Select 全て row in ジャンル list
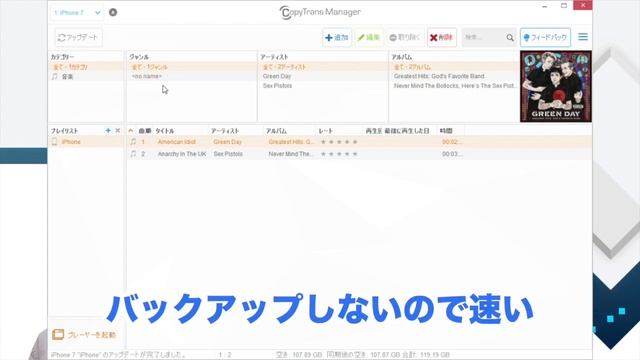The height and width of the screenshot is (360, 640). tap(191, 67)
